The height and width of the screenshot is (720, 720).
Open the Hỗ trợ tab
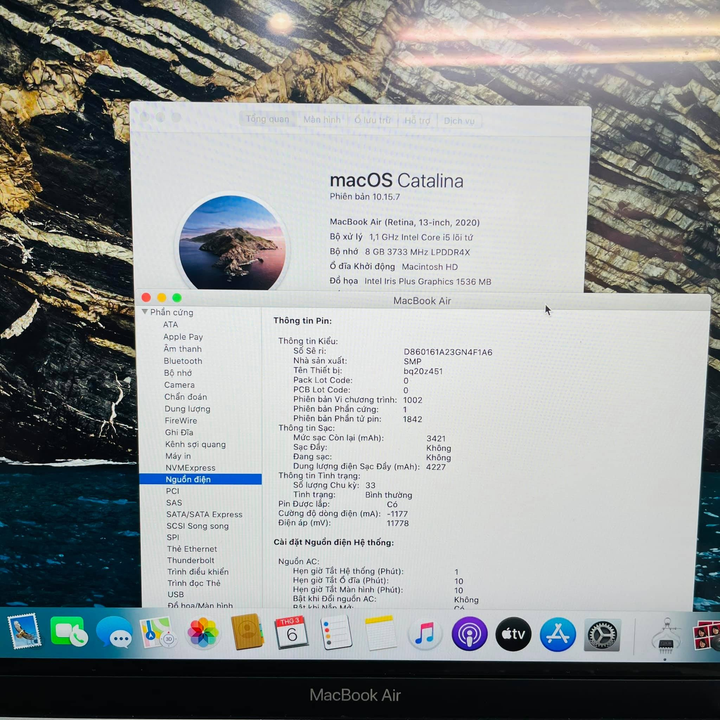(x=417, y=121)
